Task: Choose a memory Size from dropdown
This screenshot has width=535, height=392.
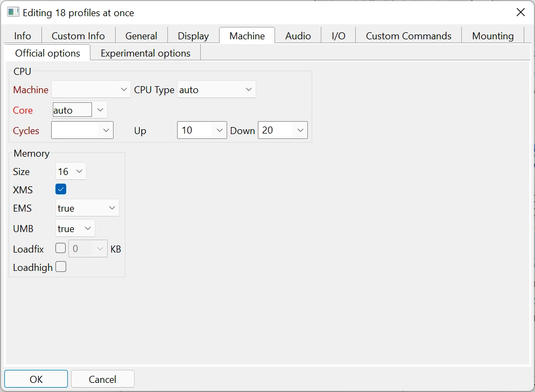Action: pos(71,171)
